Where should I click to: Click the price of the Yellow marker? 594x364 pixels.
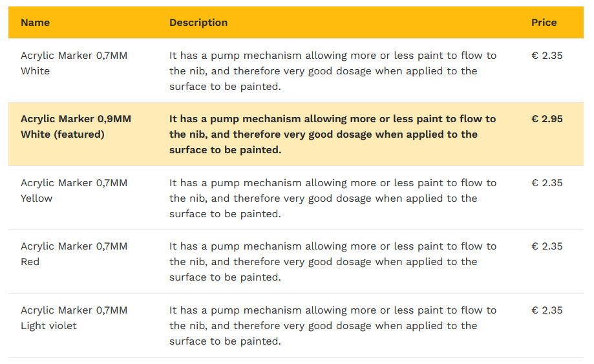click(547, 183)
